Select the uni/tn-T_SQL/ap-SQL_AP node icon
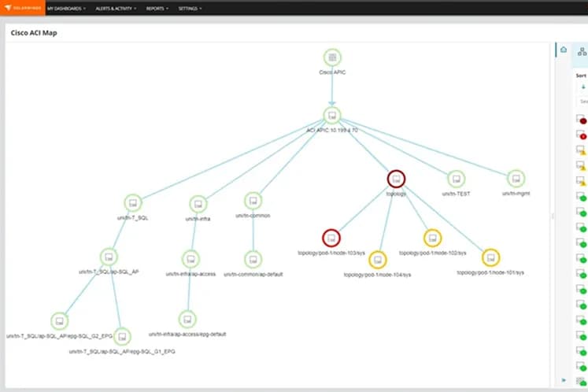The height and width of the screenshot is (392, 588). tap(109, 257)
